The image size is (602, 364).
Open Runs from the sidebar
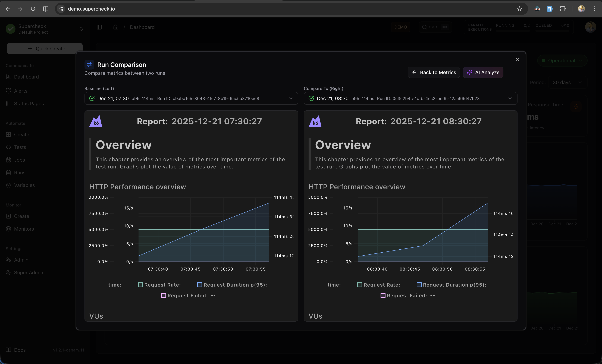(x=19, y=172)
